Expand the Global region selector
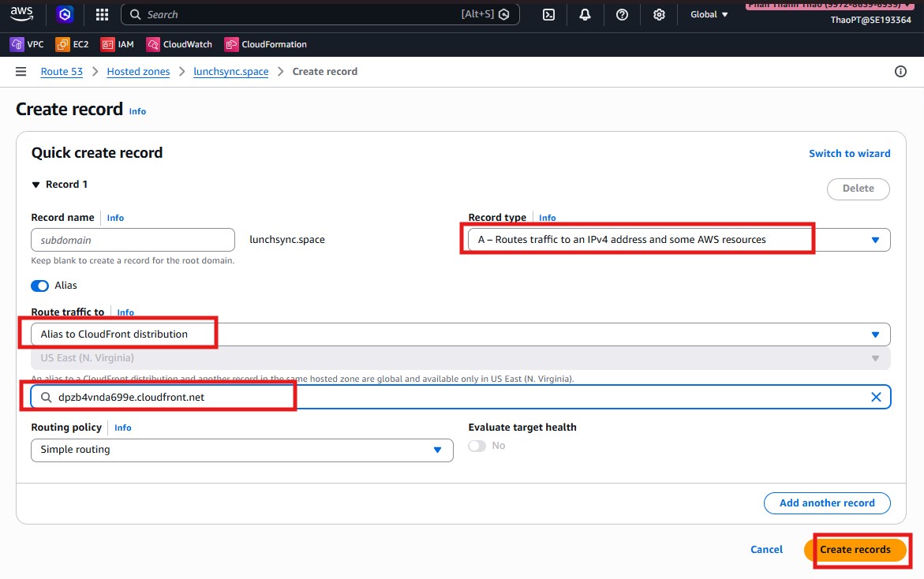This screenshot has width=924, height=579. (x=709, y=14)
